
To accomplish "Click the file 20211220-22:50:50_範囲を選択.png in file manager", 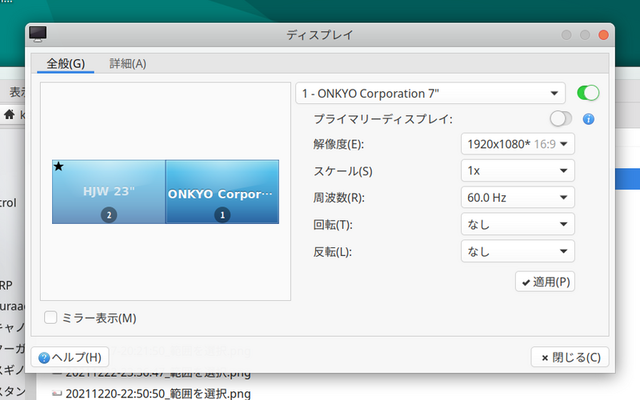I will (x=158, y=393).
